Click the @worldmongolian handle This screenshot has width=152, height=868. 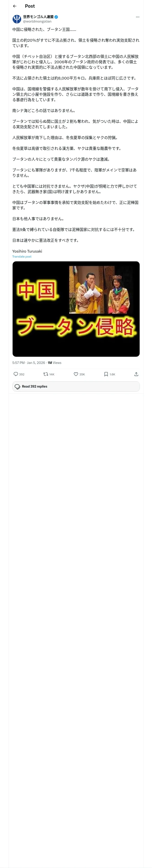coord(37,21)
